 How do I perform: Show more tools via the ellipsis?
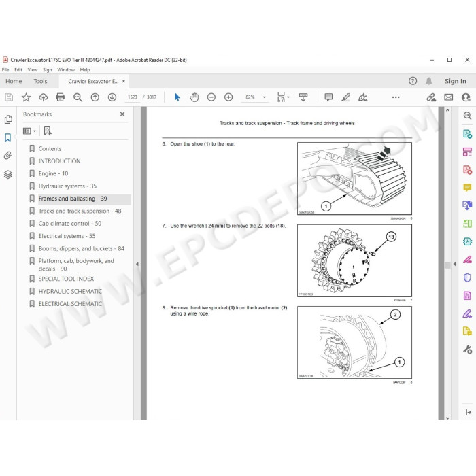(x=396, y=97)
